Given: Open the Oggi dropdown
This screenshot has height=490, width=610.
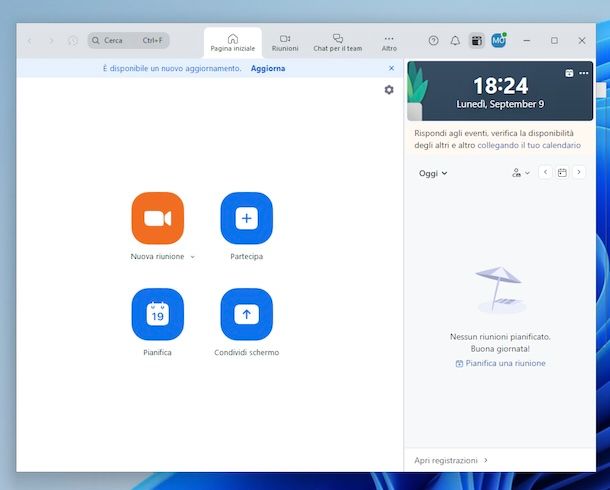Looking at the screenshot, I should pos(433,173).
